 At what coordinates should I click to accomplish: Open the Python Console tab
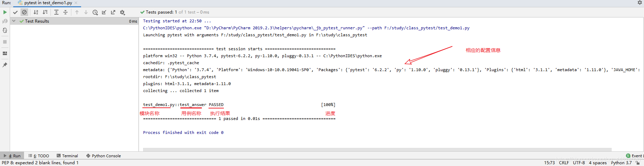tap(103, 156)
